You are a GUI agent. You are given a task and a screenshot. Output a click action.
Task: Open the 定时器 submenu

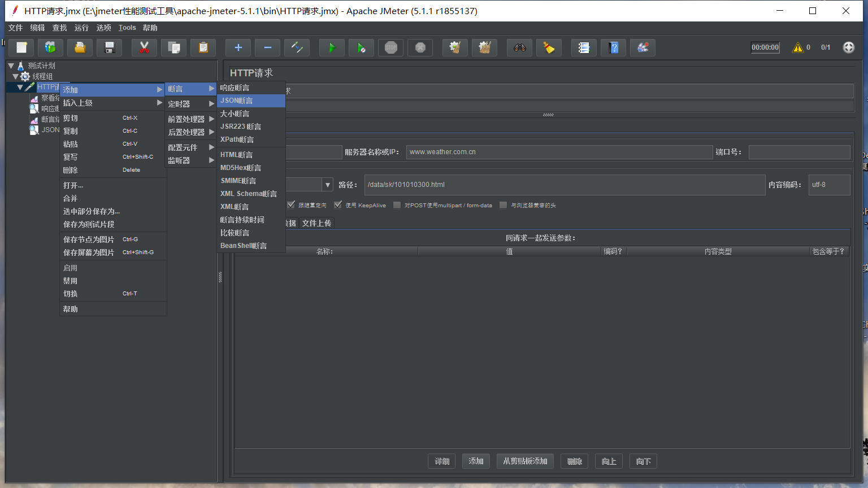coord(191,104)
